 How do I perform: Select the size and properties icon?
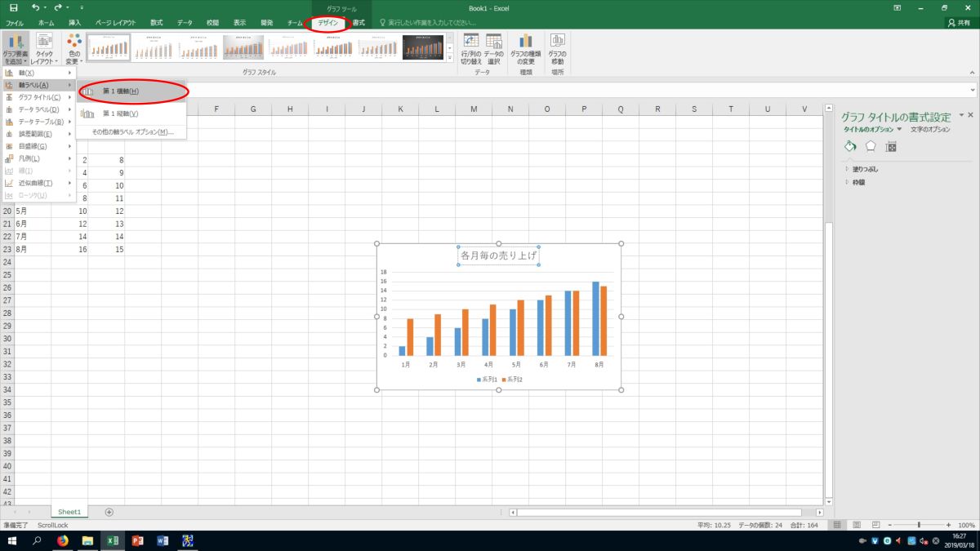(891, 146)
